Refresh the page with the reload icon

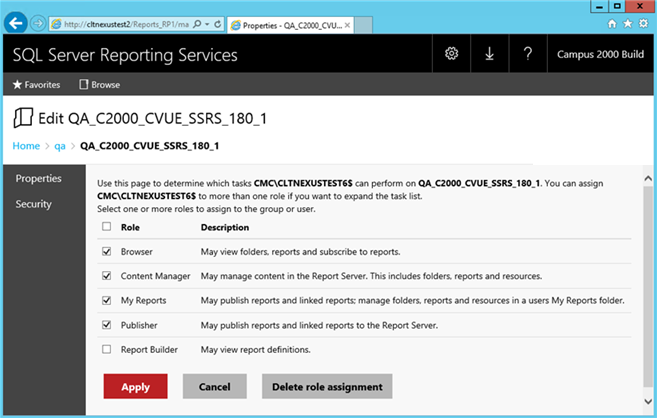(217, 24)
